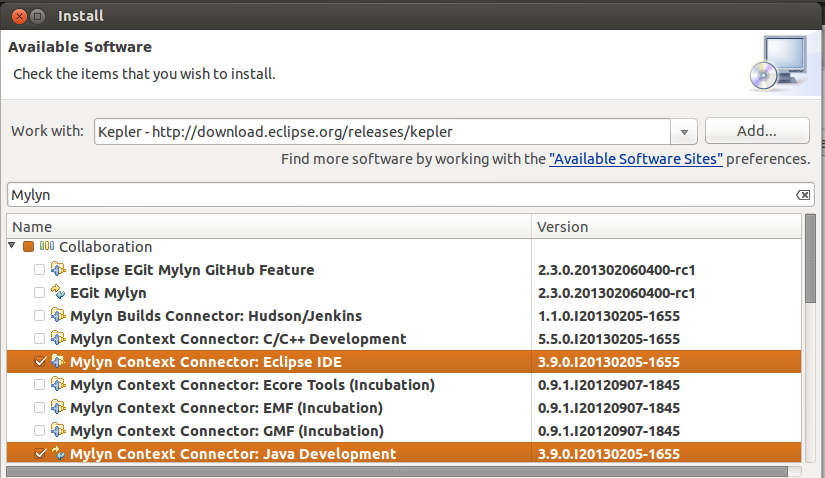Click the horizontal scrollbar below the list
The image size is (825, 478).
point(397,471)
